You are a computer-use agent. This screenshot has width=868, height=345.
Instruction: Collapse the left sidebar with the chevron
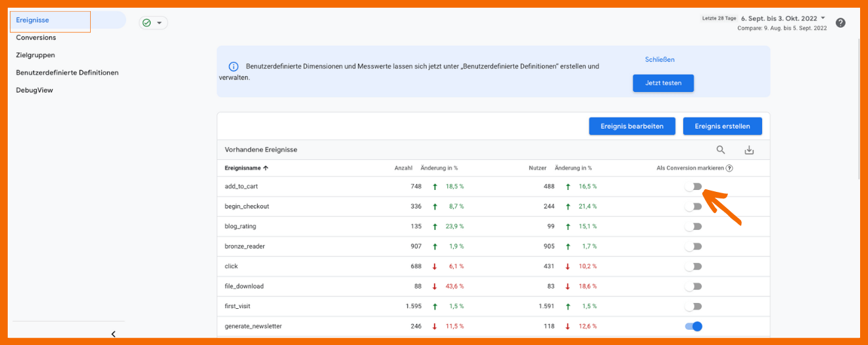pos(113,334)
